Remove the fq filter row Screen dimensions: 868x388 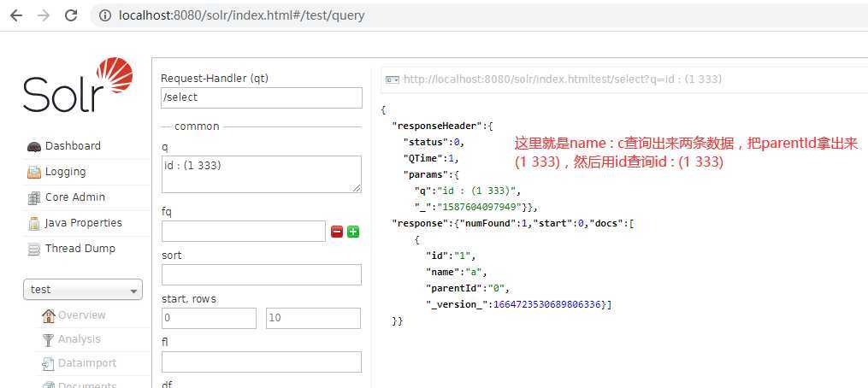pyautogui.click(x=337, y=232)
